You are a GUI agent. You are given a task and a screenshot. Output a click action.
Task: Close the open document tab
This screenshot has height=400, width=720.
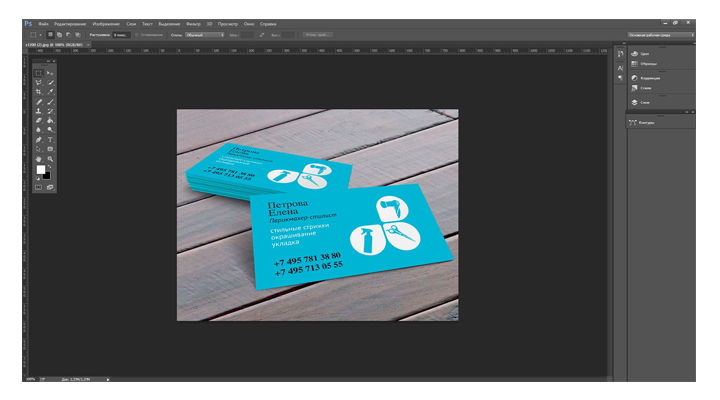point(88,45)
